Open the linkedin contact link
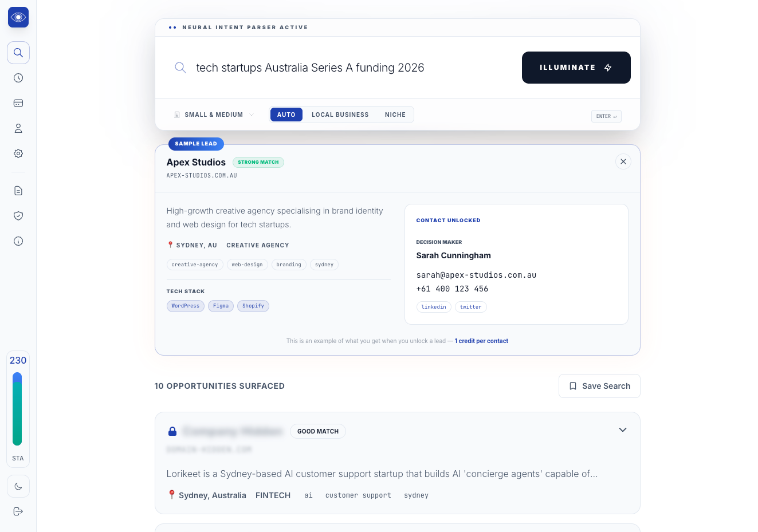 pyautogui.click(x=434, y=307)
